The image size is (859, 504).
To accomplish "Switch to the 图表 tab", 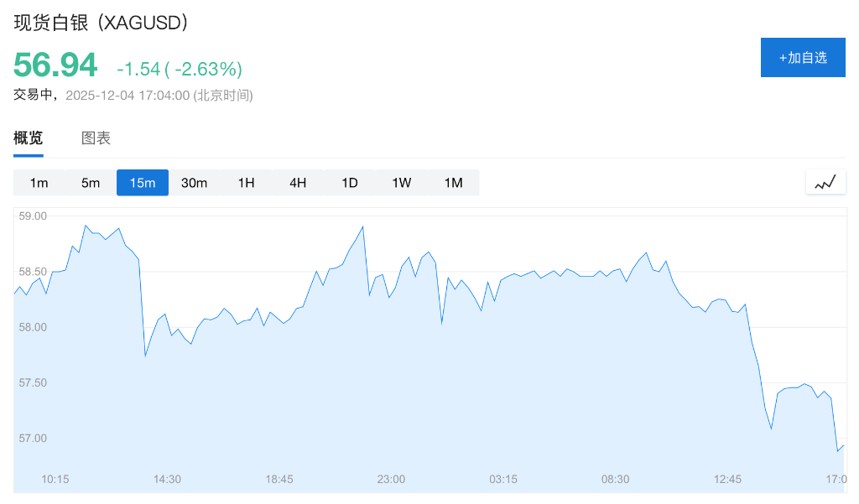I will 96,138.
